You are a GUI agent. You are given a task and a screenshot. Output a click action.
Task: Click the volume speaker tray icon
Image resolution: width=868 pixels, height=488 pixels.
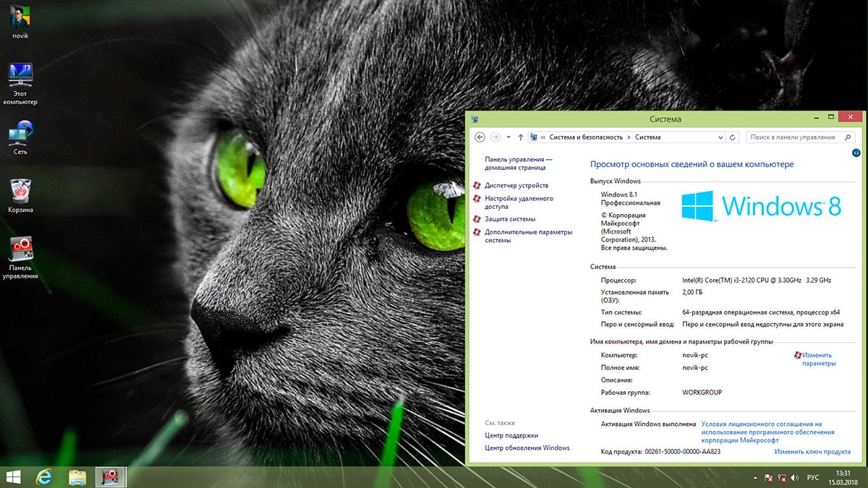pos(796,478)
